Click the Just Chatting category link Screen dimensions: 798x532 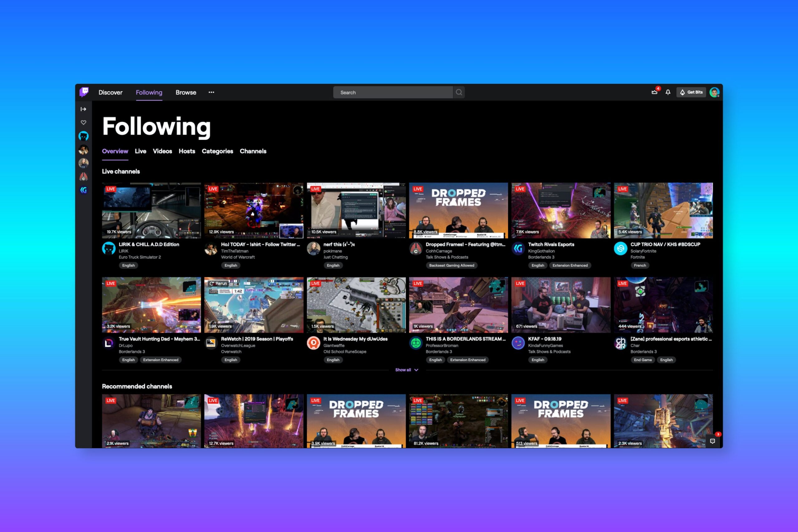[x=335, y=257]
